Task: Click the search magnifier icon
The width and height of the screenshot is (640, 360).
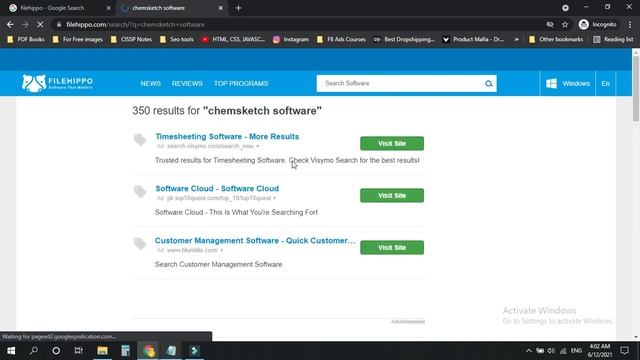Action: pos(489,84)
